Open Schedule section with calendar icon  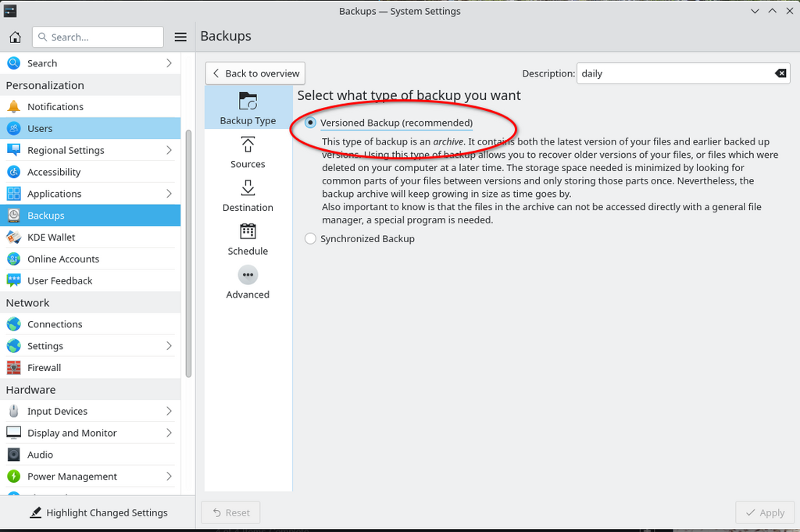[248, 239]
